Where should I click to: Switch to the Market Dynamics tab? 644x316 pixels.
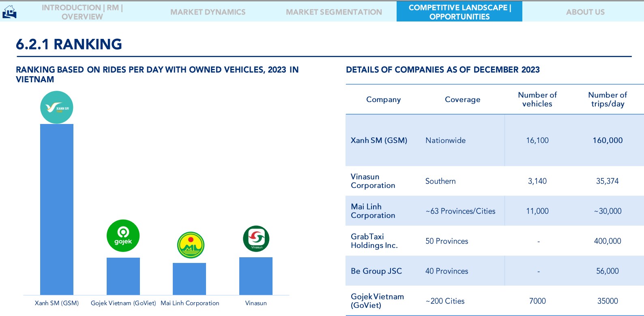point(208,12)
